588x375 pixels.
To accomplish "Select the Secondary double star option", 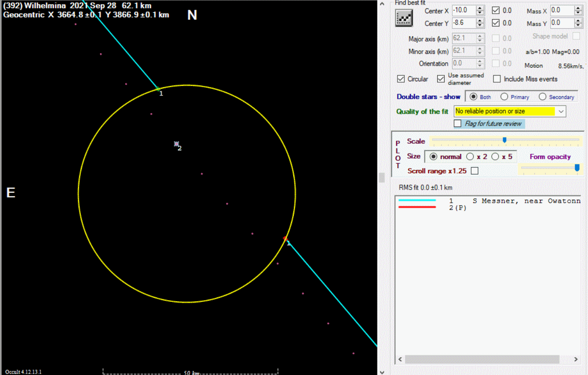I will [543, 97].
